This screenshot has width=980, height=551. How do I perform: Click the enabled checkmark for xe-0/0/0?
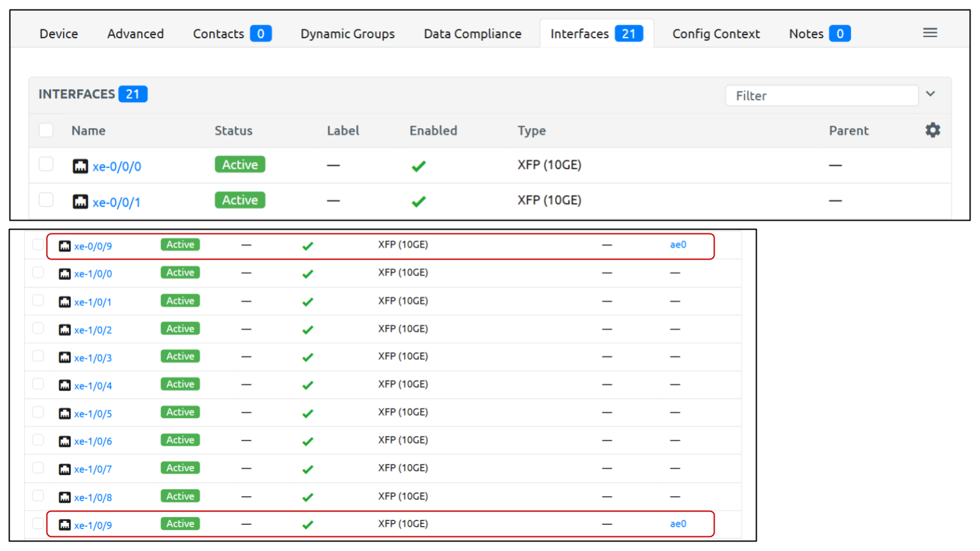(419, 166)
